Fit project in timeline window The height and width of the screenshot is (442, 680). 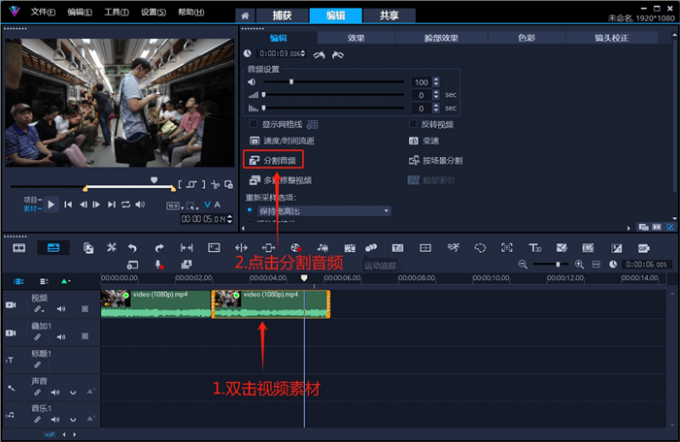click(596, 264)
